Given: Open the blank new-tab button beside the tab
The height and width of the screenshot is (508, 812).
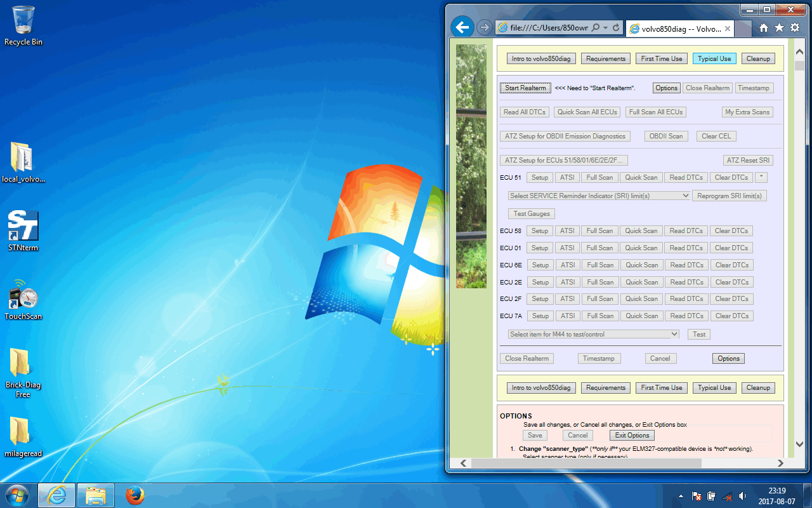Looking at the screenshot, I should (x=743, y=29).
